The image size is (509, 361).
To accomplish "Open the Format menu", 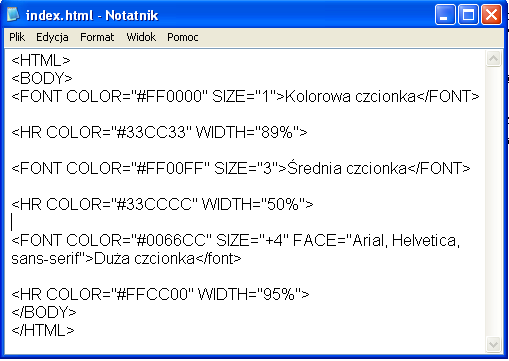I will pos(97,37).
